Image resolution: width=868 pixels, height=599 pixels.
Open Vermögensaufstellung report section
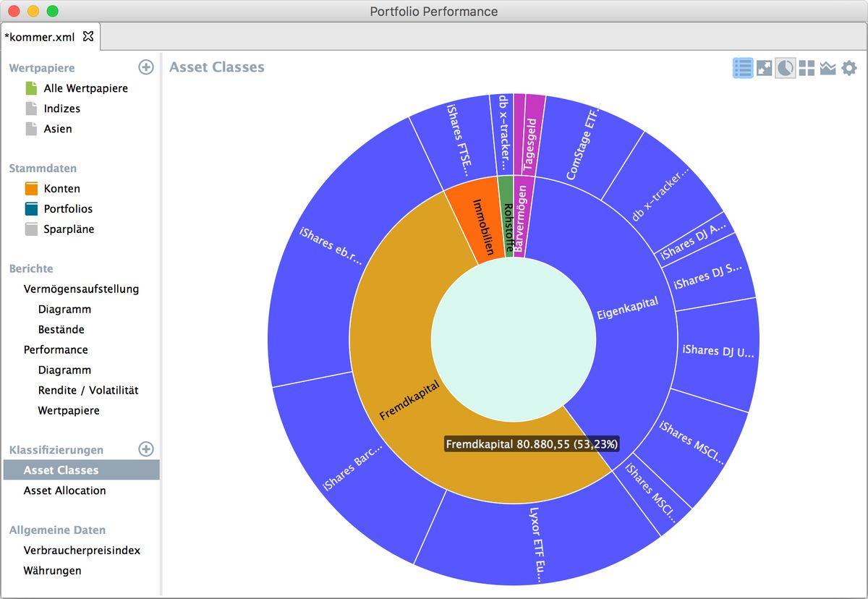(81, 289)
